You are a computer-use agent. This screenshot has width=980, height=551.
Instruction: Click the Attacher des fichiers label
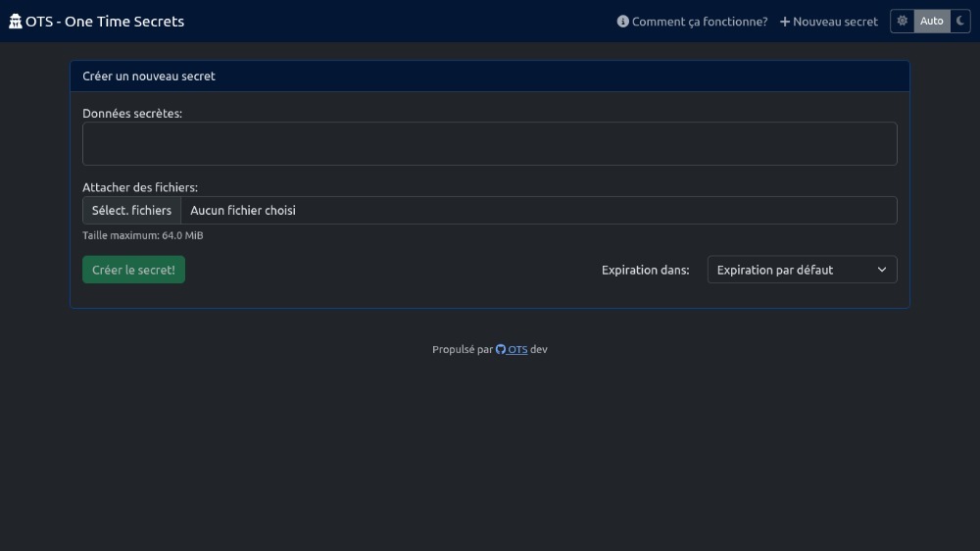pos(140,187)
